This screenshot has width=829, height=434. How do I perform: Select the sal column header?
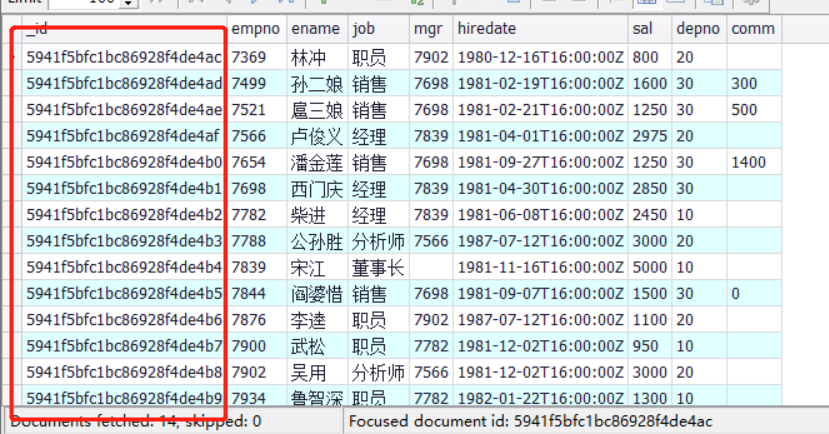coord(650,29)
